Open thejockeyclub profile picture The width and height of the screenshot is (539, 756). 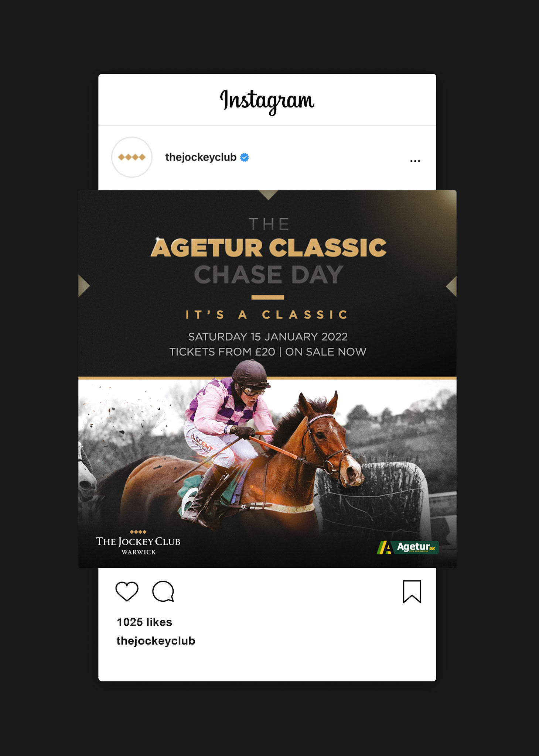[132, 157]
